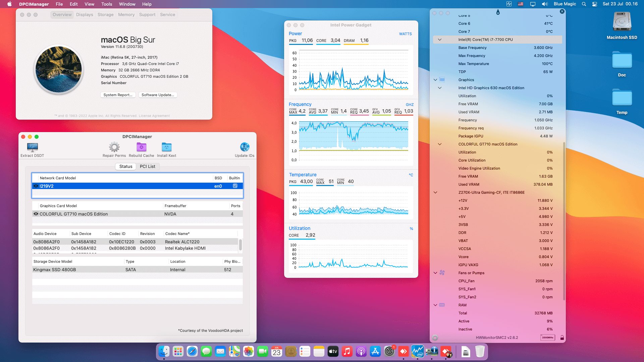The image size is (644, 362).
Task: Collapse the Graphics group in HWMonitorSMC2
Action: coord(435,80)
